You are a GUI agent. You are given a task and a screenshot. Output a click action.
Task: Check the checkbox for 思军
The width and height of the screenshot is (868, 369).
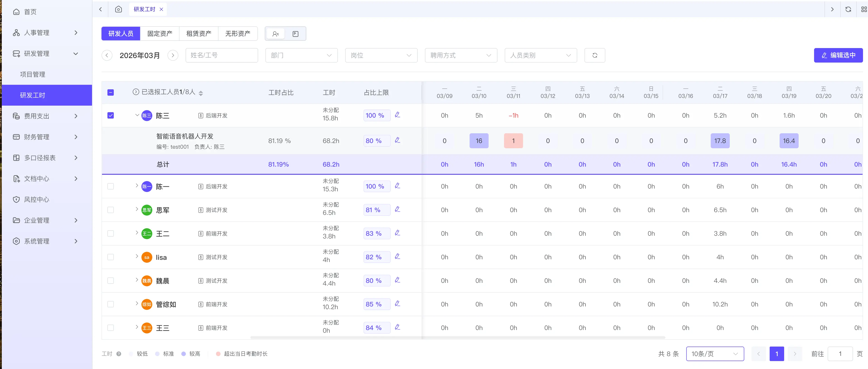click(111, 210)
